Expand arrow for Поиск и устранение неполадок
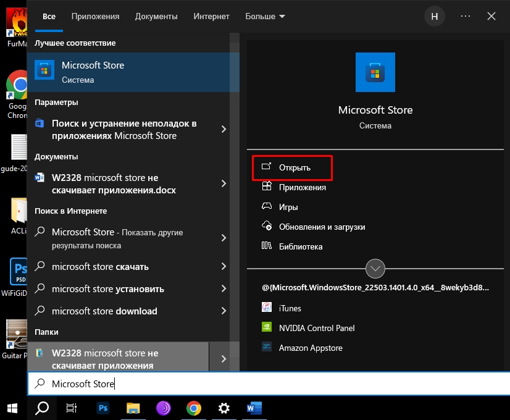Viewport: 510px width, 420px height. tap(224, 129)
